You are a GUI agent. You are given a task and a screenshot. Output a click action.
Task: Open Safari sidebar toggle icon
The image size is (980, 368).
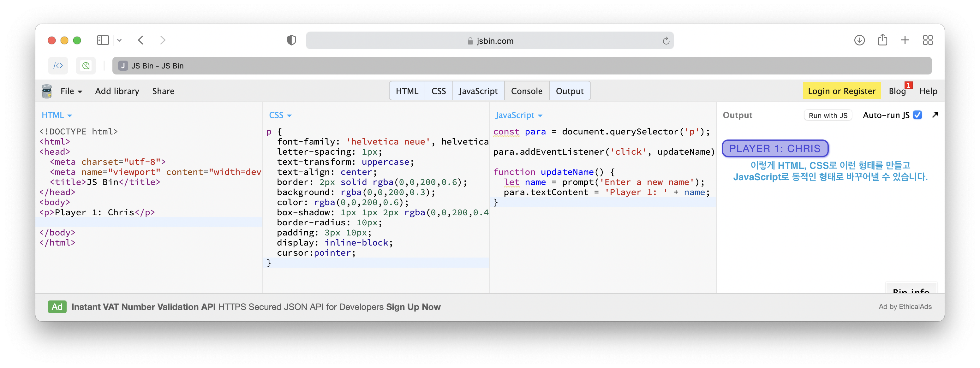pyautogui.click(x=103, y=40)
